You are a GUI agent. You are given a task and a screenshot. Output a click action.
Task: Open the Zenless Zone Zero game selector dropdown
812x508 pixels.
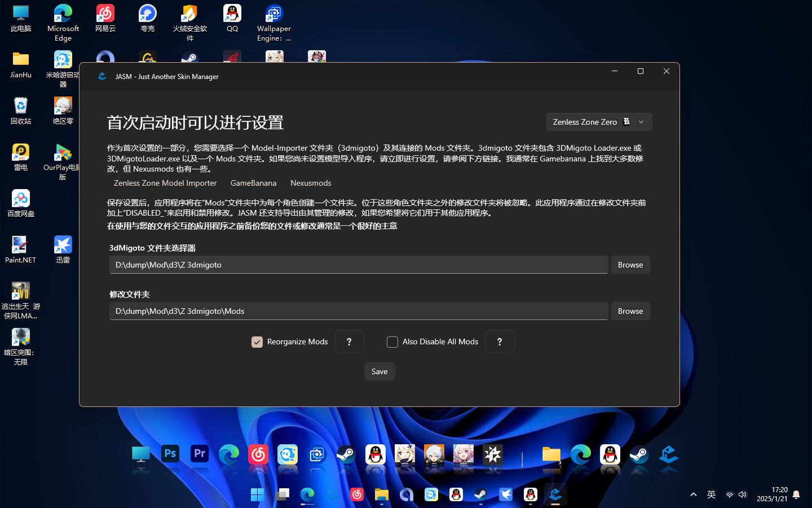click(599, 121)
